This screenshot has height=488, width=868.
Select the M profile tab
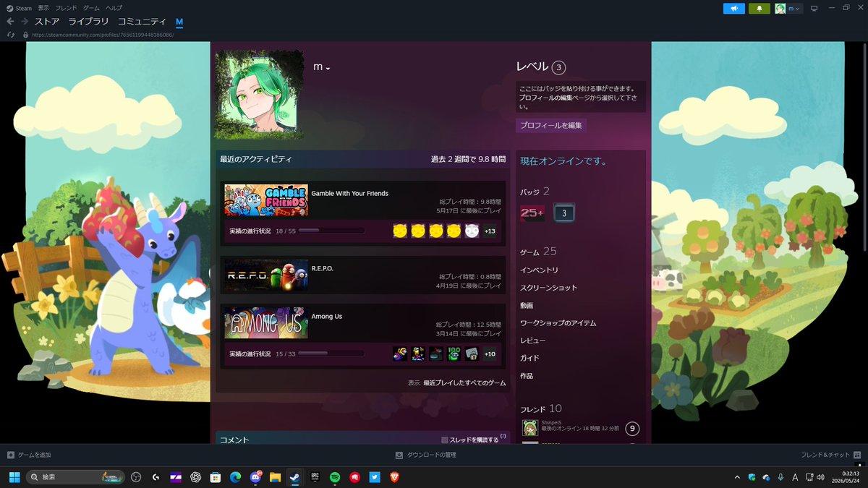tap(179, 22)
